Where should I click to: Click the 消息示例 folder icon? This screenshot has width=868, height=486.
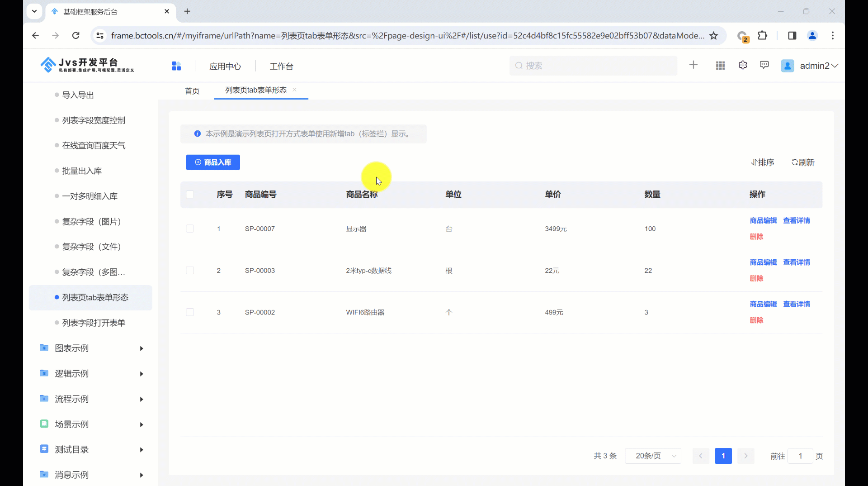(44, 474)
